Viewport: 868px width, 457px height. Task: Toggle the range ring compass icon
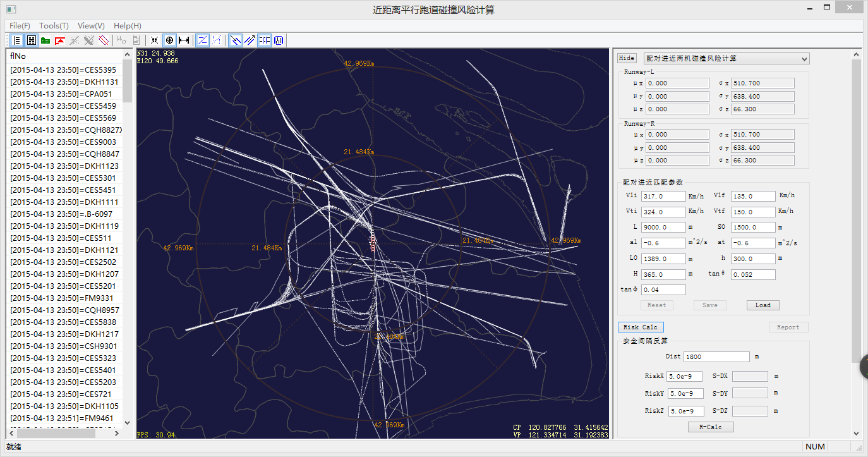[x=169, y=40]
